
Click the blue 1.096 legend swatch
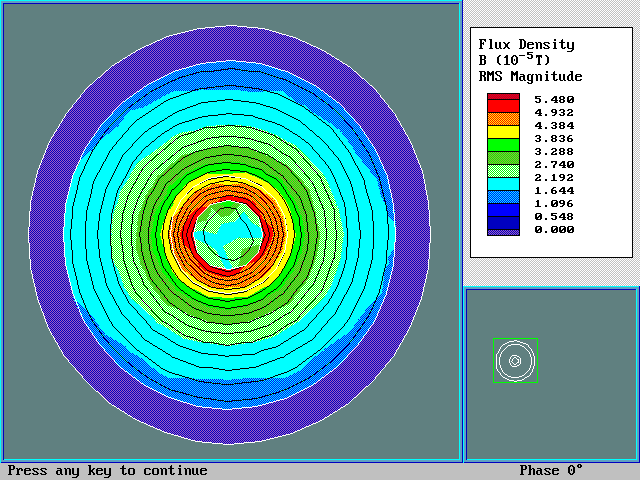[503, 209]
